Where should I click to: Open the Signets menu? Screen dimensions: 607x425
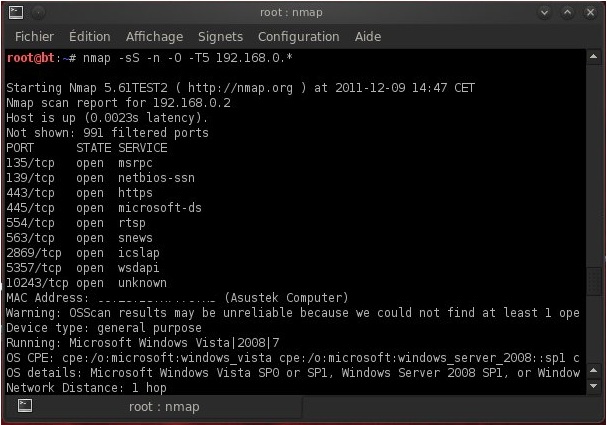(220, 37)
